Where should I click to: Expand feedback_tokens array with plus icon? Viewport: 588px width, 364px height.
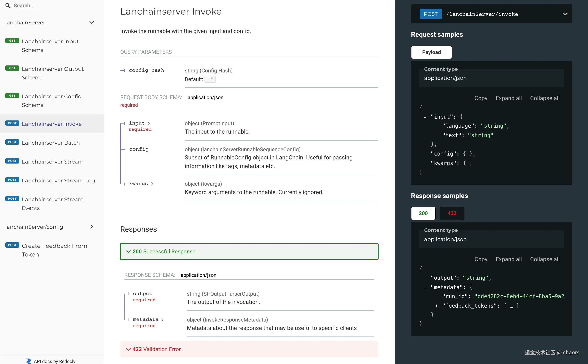coord(436,306)
